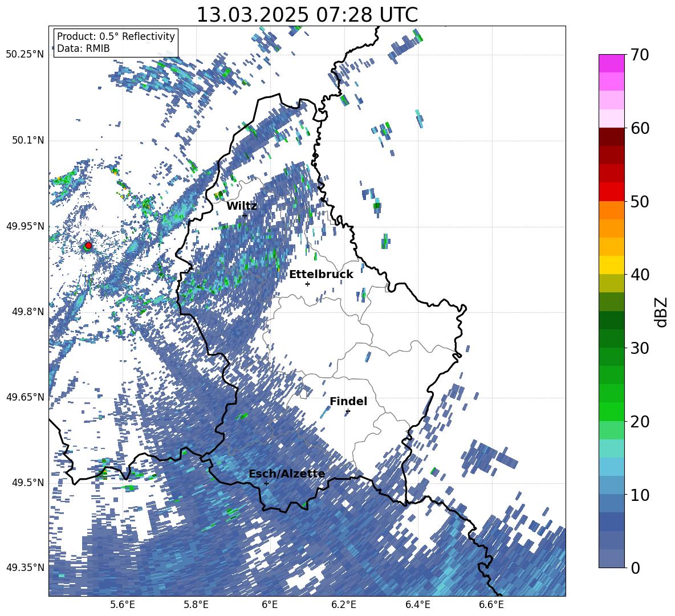The image size is (675, 616).
Task: Click the Data: RMIB text
Action: tap(83, 48)
